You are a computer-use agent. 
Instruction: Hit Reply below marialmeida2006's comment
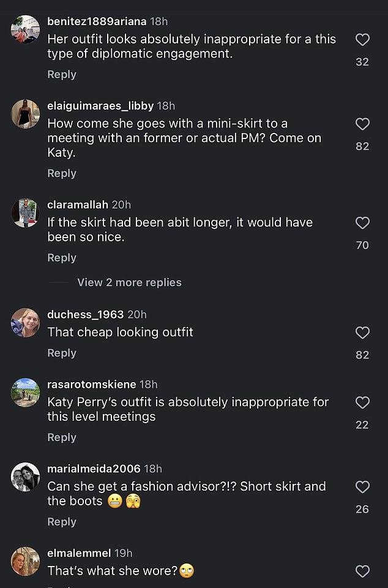point(62,522)
